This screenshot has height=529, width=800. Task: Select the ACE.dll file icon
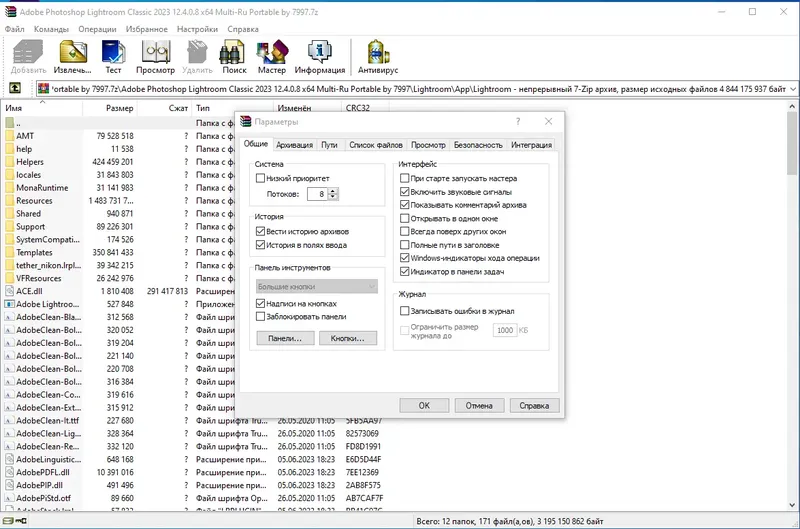point(9,291)
